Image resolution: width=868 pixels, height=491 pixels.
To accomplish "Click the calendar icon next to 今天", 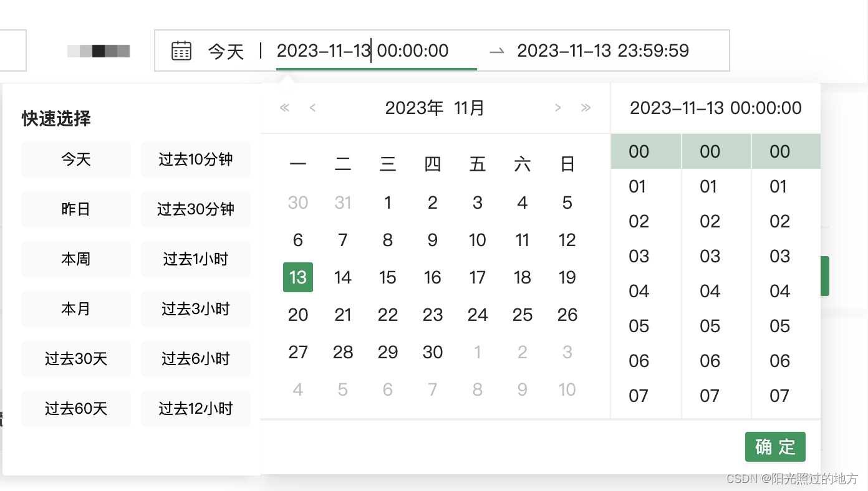I will (181, 50).
